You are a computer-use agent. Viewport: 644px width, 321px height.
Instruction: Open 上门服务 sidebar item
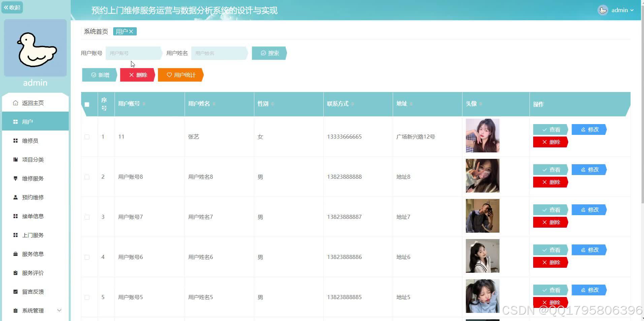click(x=35, y=235)
